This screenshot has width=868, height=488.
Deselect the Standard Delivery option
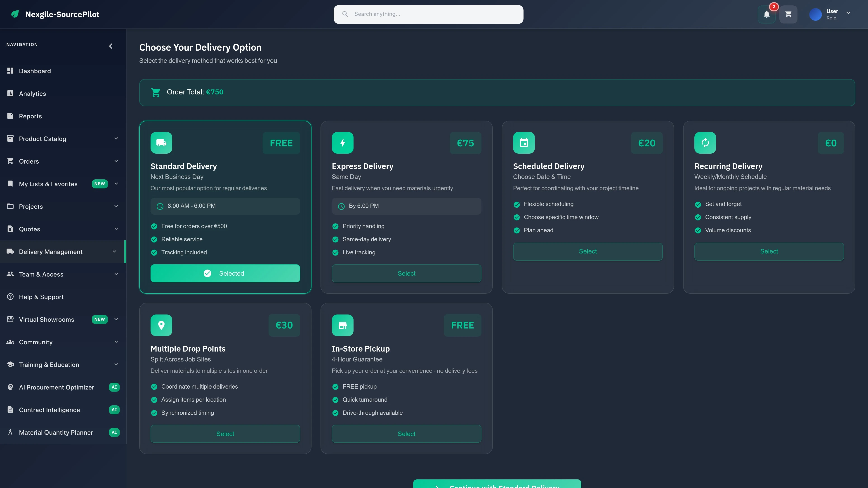click(x=225, y=273)
